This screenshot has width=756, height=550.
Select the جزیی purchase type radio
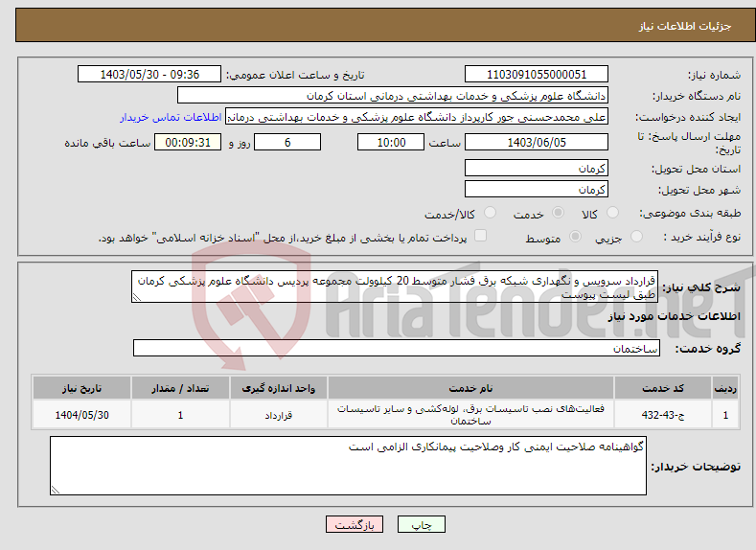pyautogui.click(x=636, y=237)
